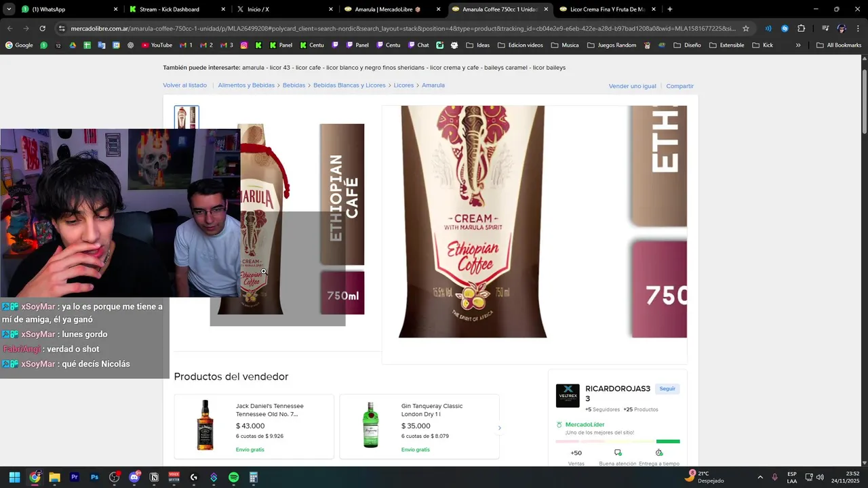
Task: Open the Instagram bookmark icon
Action: [x=244, y=45]
